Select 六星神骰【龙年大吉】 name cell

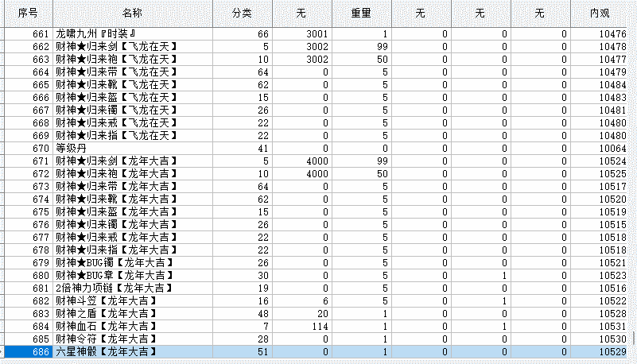pos(133,352)
